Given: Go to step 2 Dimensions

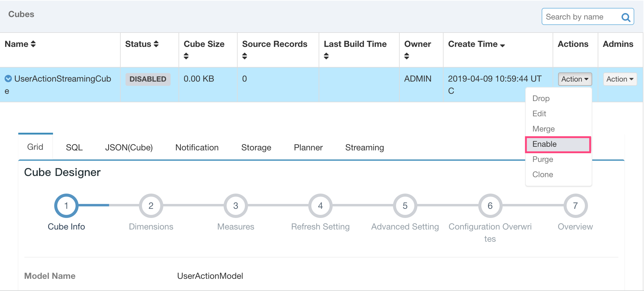Looking at the screenshot, I should (x=151, y=206).
